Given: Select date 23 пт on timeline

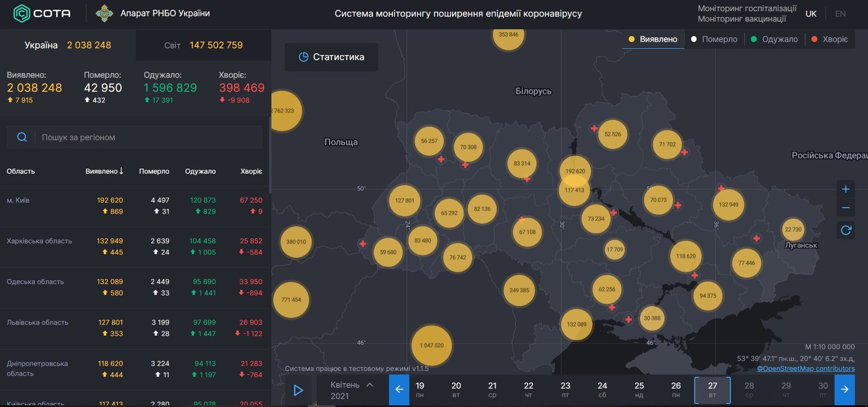Looking at the screenshot, I should click(x=565, y=390).
